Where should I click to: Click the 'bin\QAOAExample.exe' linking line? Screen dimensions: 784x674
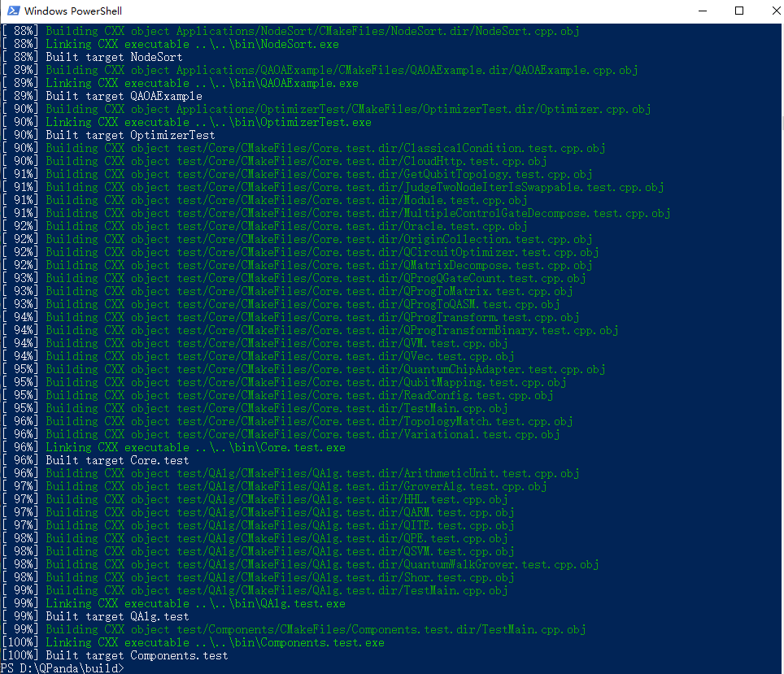pyautogui.click(x=180, y=83)
